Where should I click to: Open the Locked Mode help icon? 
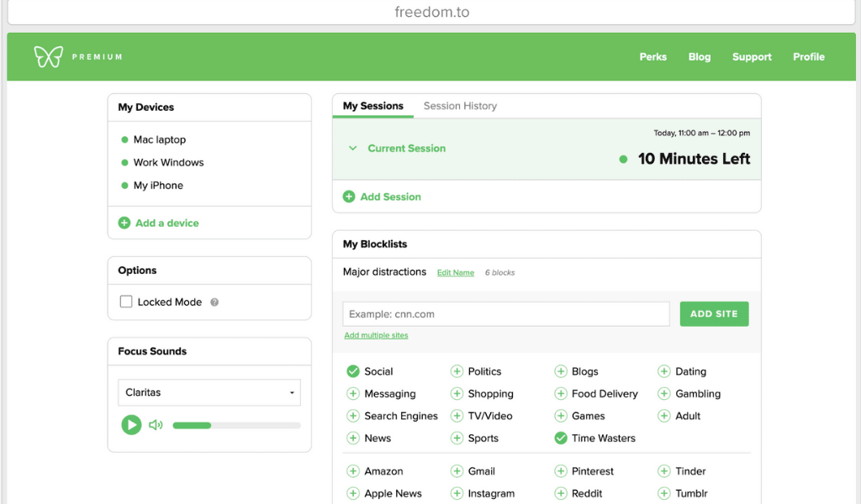[214, 302]
